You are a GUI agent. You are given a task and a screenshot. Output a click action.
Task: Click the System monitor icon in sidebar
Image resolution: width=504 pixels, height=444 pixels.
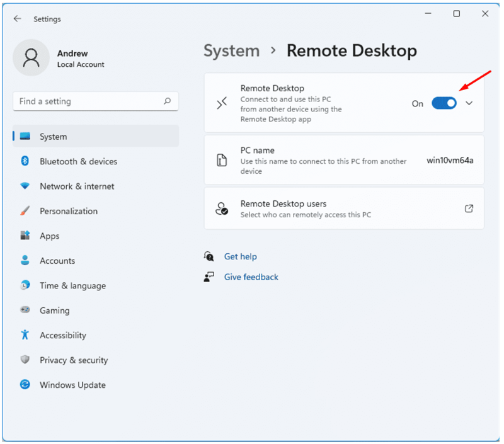click(25, 136)
